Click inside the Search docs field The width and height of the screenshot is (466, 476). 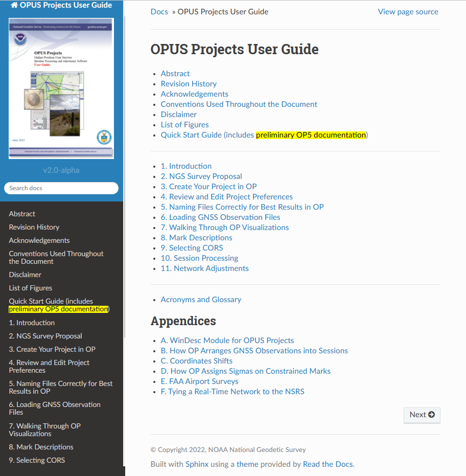61,188
